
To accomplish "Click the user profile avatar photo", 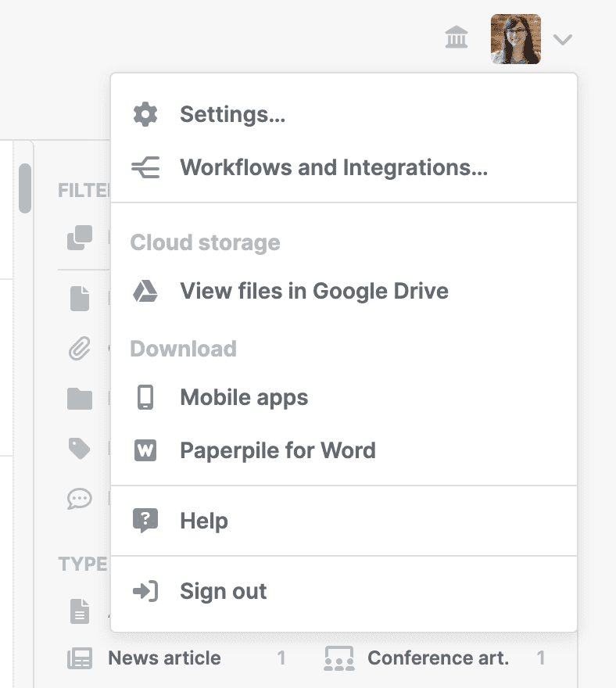I will click(x=515, y=39).
